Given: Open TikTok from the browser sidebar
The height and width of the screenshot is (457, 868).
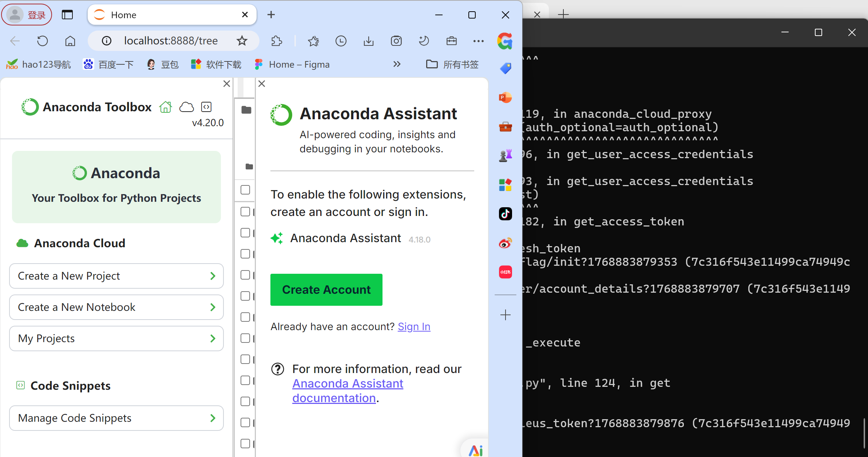Looking at the screenshot, I should point(505,214).
